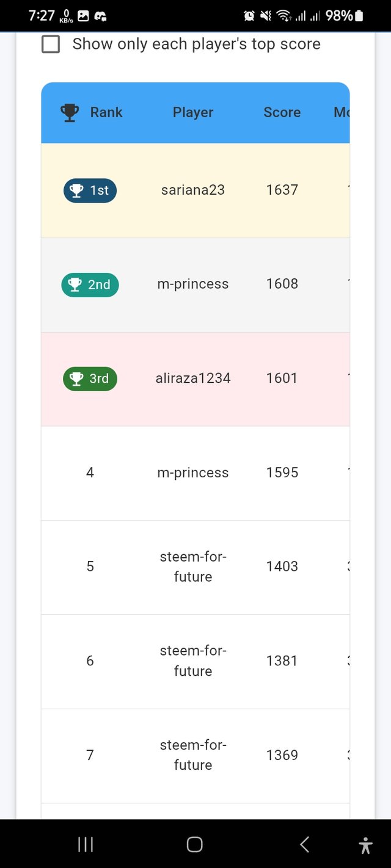This screenshot has width=391, height=868.
Task: Tap the trophy icon in the table header
Action: 69,112
